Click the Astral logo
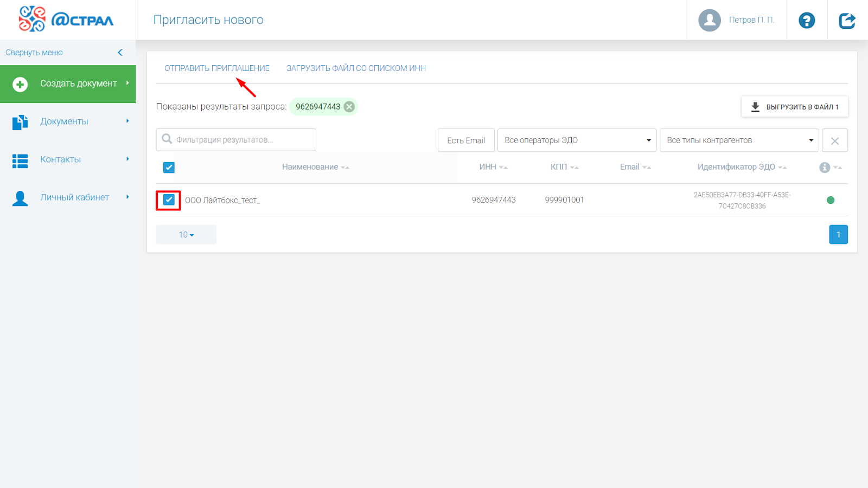Viewport: 868px width, 488px height. 66,20
